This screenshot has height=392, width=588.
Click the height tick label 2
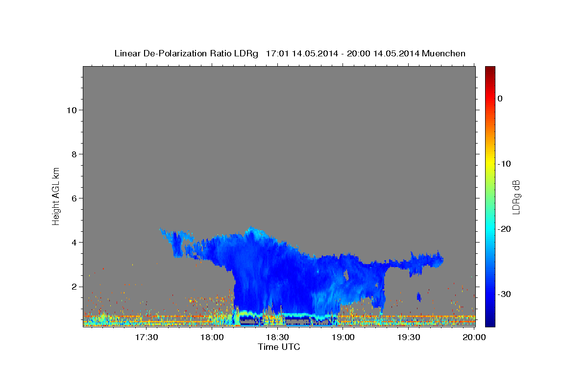tap(73, 287)
